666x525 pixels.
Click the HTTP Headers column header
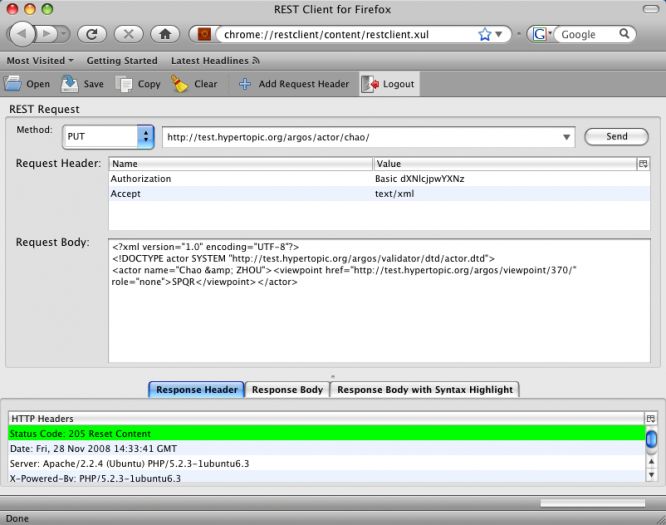[x=326, y=419]
